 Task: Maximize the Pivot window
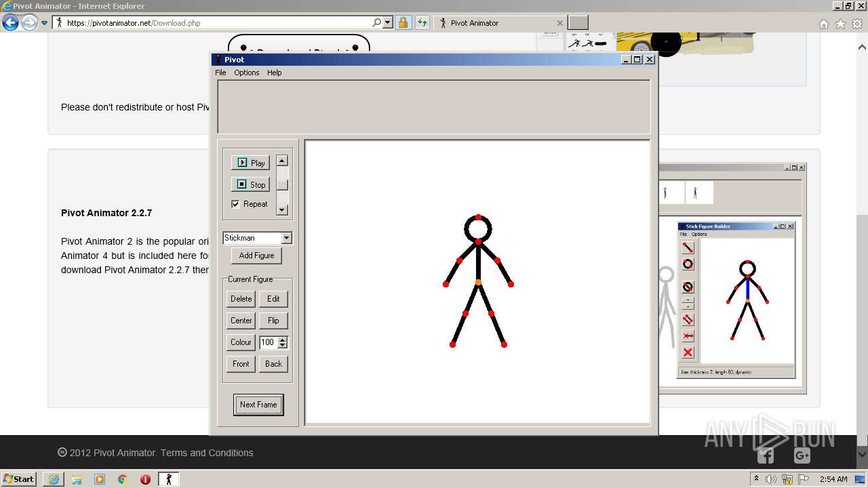pos(637,60)
